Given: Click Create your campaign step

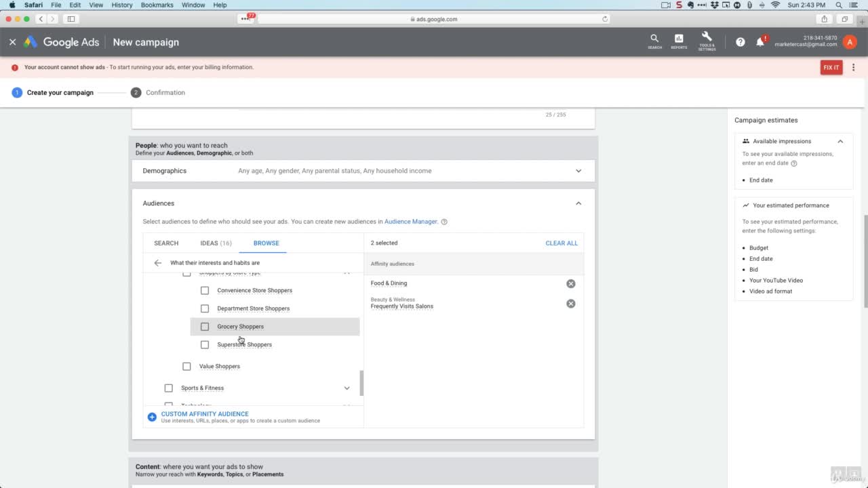Looking at the screenshot, I should point(53,93).
